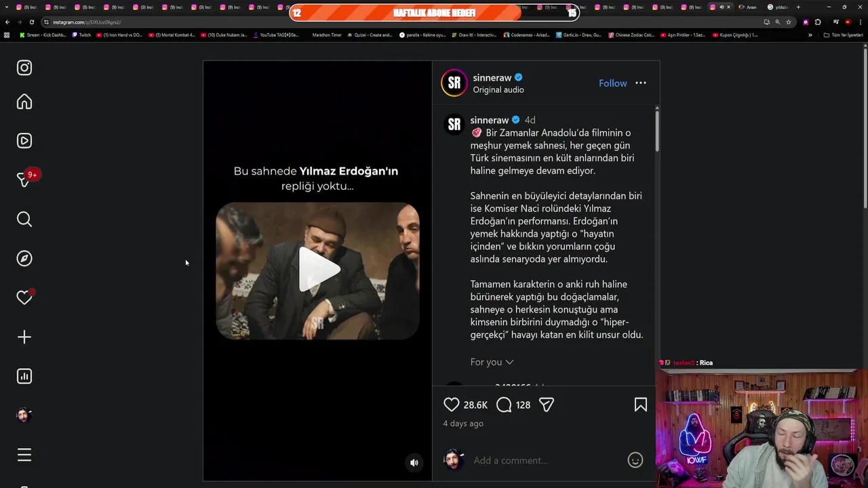Screen dimensions: 868x488
Task: Open the apps grid in bookmarks bar
Action: pyautogui.click(x=7, y=35)
